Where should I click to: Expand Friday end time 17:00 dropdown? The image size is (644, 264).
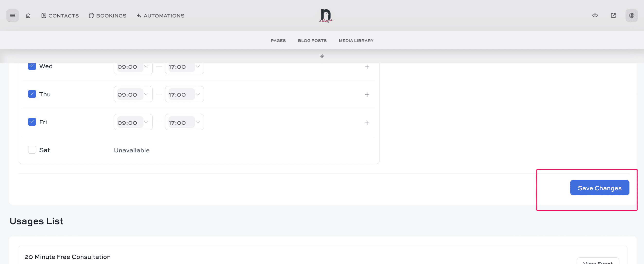point(184,122)
